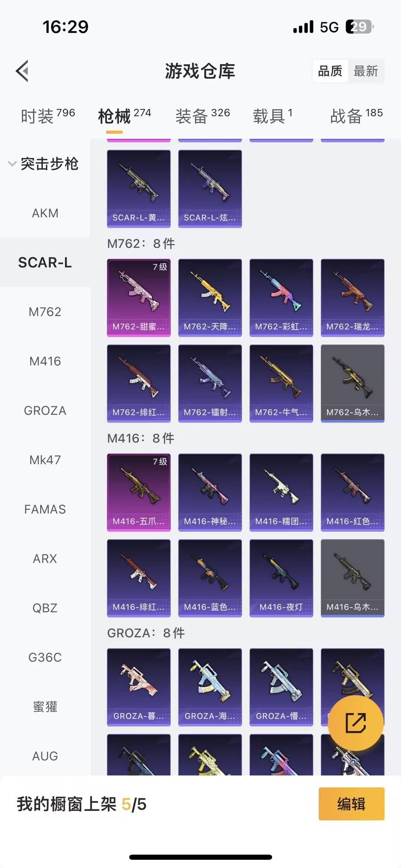
Task: Open the orange share floating button
Action: pyautogui.click(x=355, y=723)
